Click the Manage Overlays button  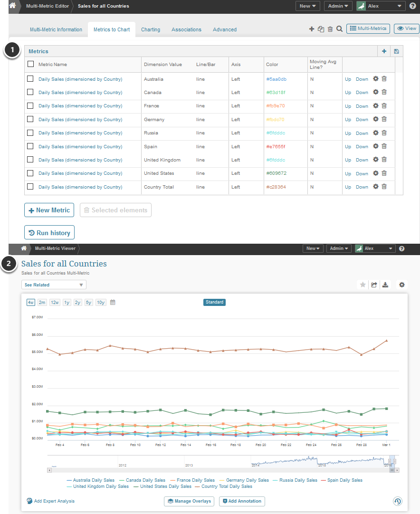189,501
